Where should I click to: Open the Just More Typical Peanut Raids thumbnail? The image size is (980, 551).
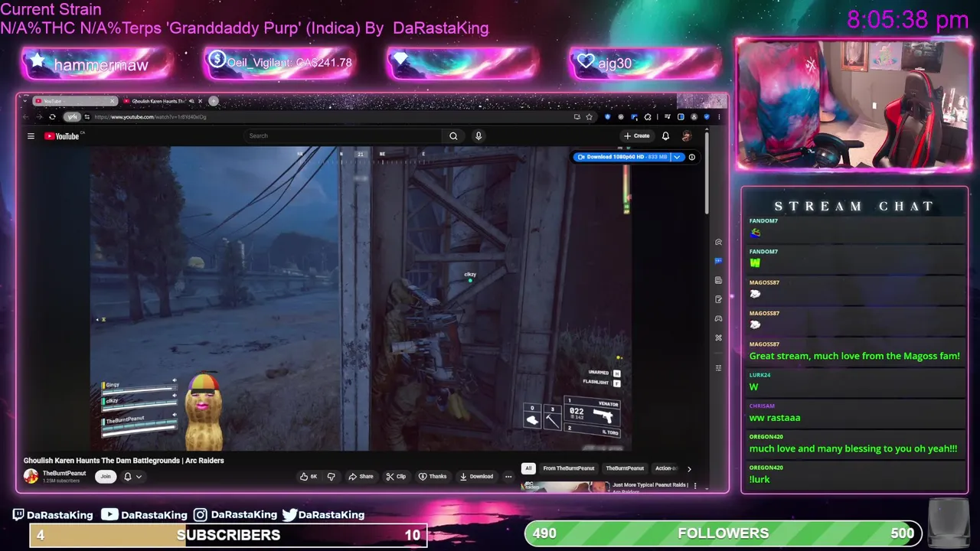point(566,486)
